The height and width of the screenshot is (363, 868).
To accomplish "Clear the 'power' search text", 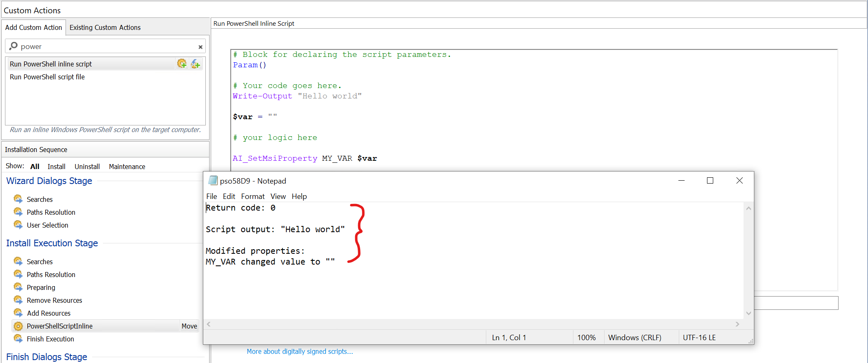I will [200, 47].
